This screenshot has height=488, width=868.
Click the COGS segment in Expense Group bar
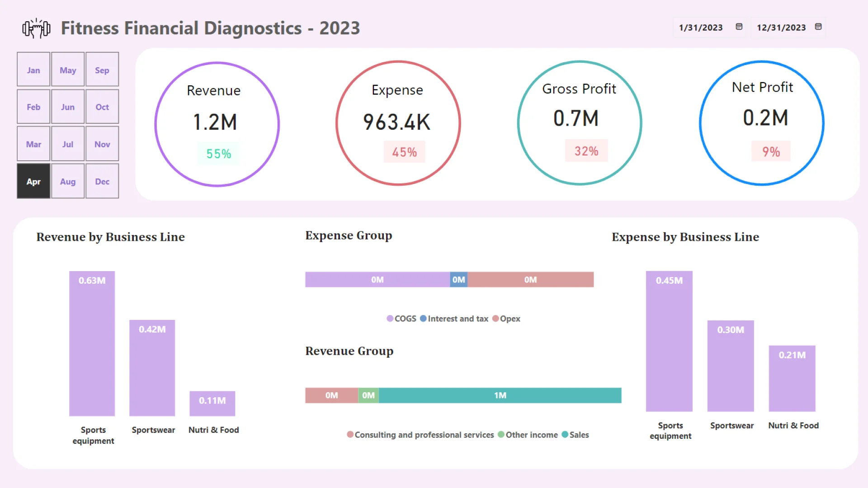(377, 280)
